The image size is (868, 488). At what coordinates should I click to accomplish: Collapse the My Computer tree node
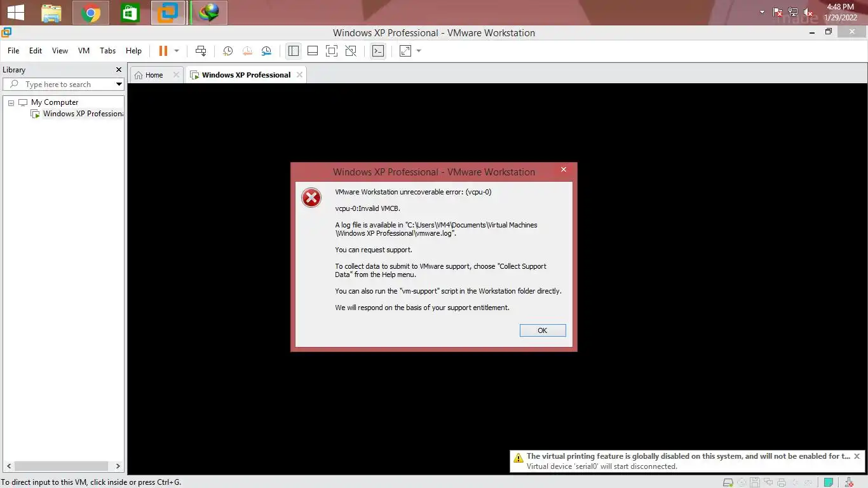point(11,103)
